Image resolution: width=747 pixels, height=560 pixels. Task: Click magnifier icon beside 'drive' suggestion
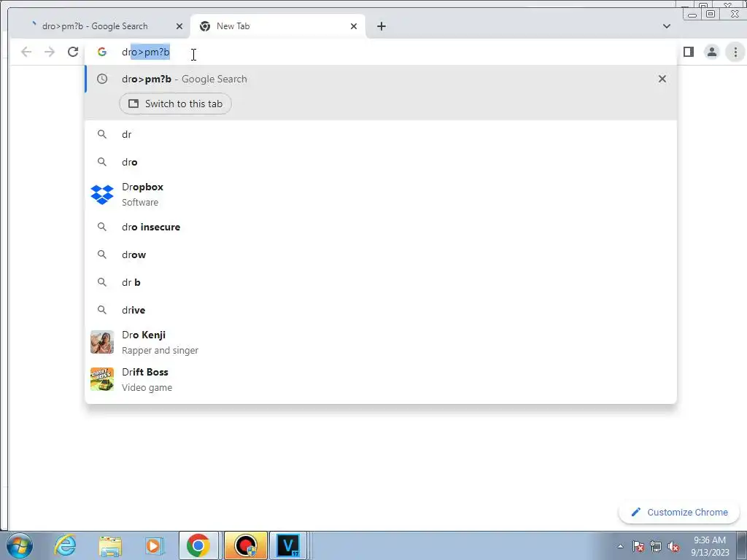(x=102, y=310)
